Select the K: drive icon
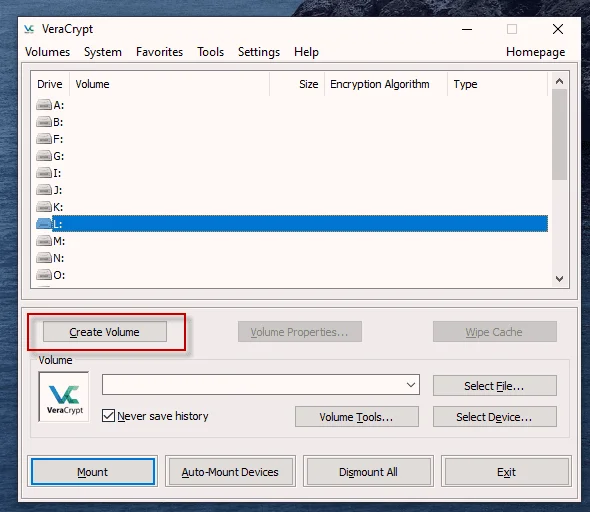590x512 pixels. click(44, 207)
